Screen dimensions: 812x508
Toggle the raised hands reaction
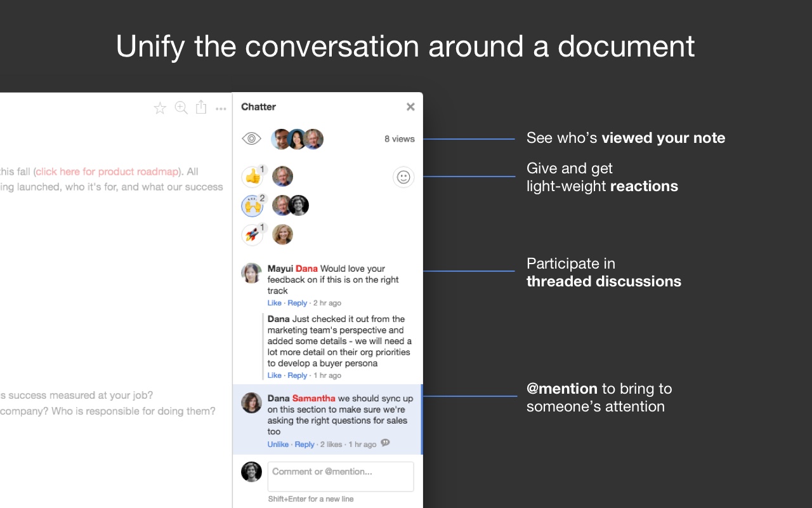[x=253, y=206]
